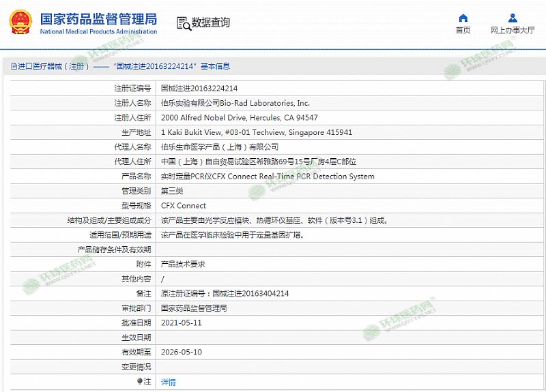Click the 网上办事大厅 person icon
This screenshot has width=546, height=392.
pos(513,18)
